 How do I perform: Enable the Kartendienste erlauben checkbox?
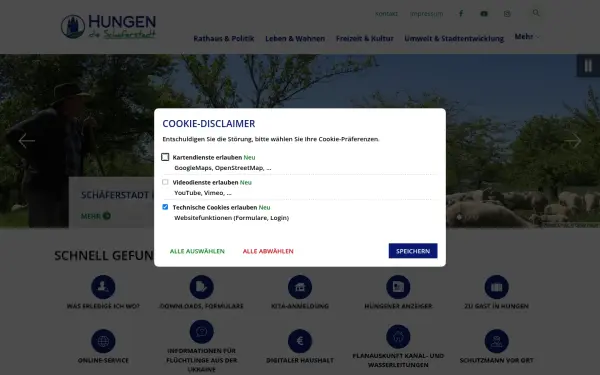click(165, 157)
